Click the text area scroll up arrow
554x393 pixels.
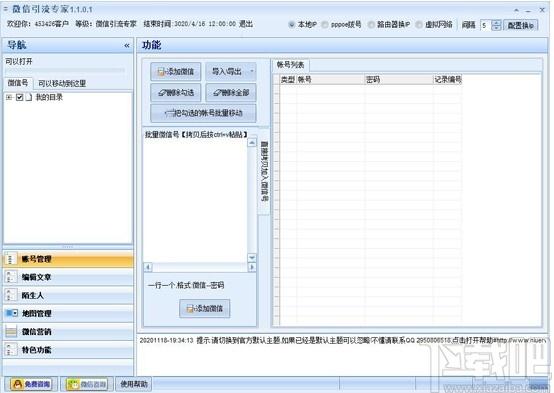[252, 143]
